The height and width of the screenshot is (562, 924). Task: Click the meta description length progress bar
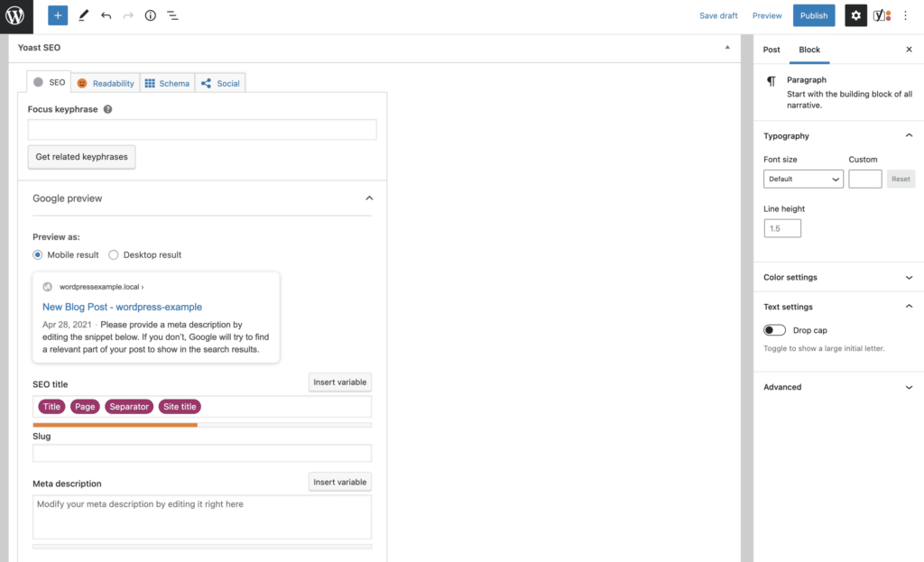(202, 547)
